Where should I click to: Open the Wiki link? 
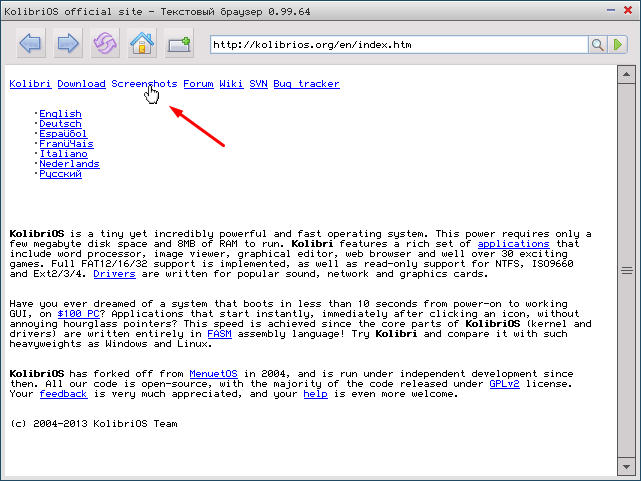(x=230, y=84)
